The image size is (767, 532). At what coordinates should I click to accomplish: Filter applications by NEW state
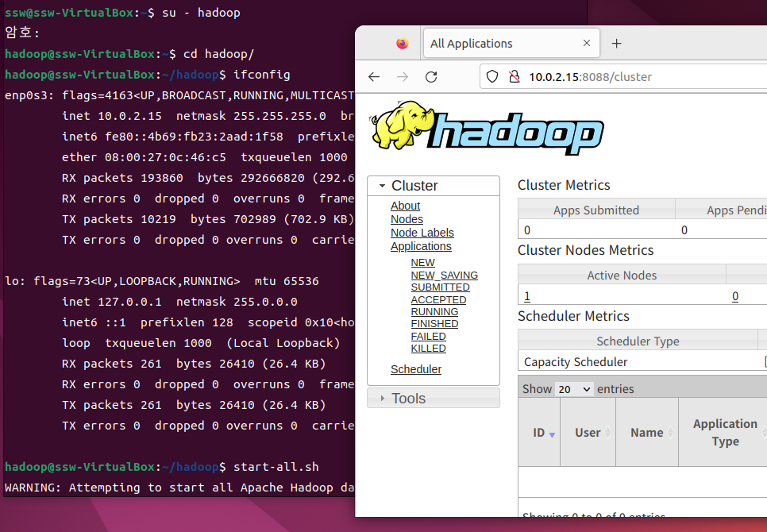tap(422, 263)
